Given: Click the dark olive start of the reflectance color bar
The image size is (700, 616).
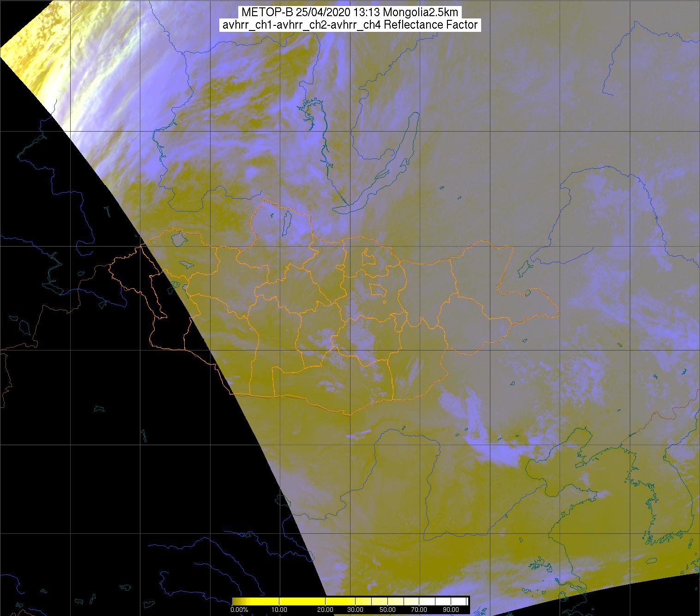Looking at the screenshot, I should coord(236,601).
